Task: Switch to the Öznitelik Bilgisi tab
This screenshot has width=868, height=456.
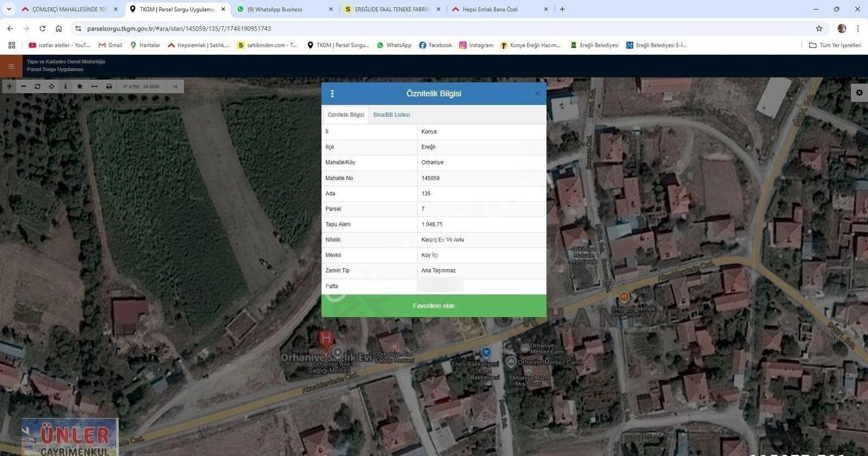Action: 346,115
